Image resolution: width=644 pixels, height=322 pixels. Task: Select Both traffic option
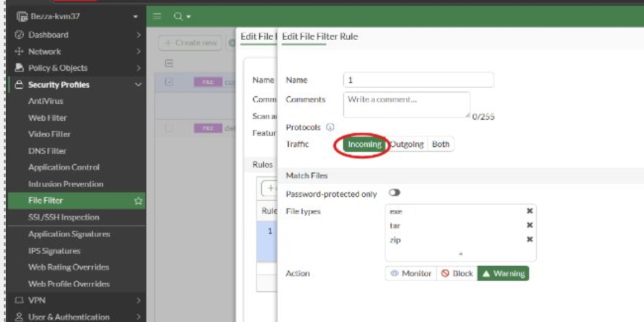[x=441, y=145]
